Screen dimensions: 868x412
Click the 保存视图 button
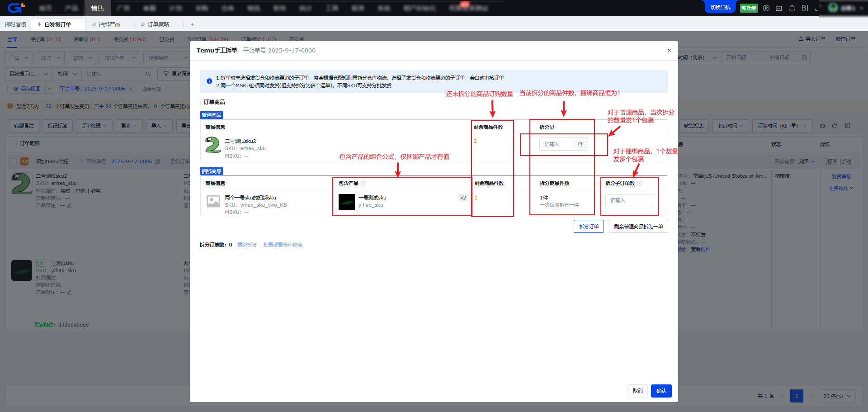[27, 89]
